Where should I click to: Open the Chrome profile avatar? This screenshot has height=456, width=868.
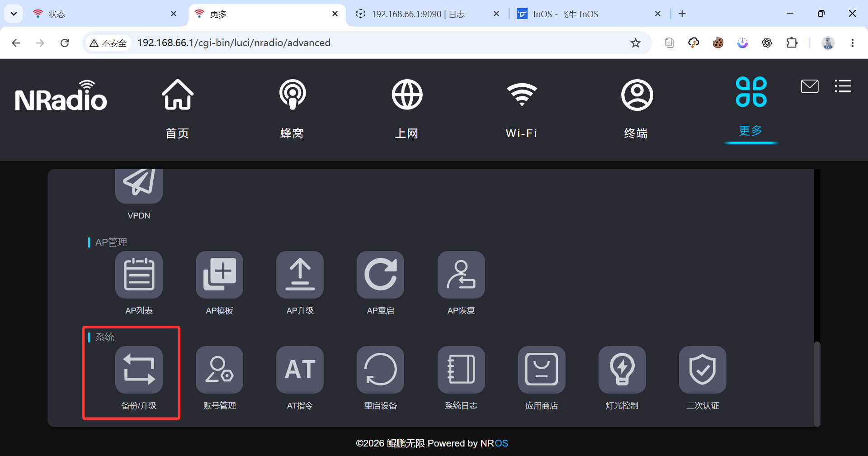coord(828,43)
